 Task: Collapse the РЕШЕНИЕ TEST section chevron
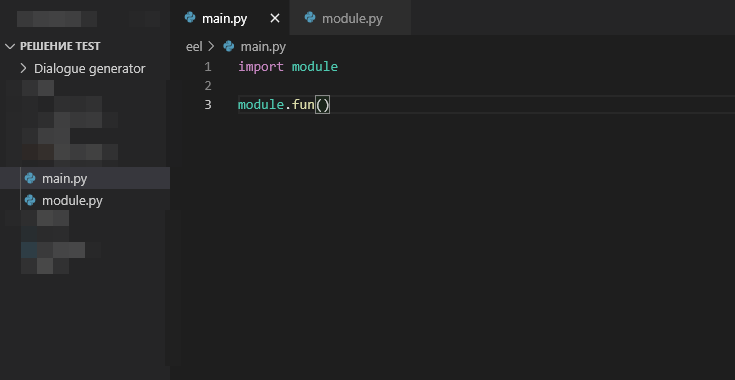tap(10, 46)
